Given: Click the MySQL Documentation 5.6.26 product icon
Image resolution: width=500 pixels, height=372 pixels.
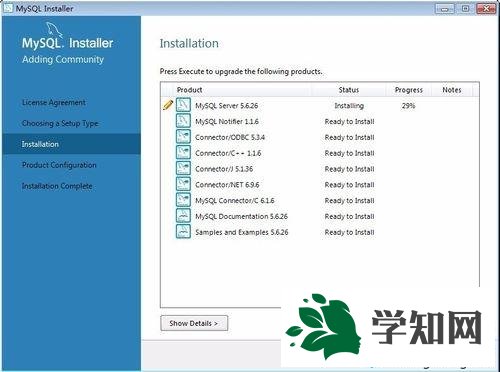Looking at the screenshot, I should [x=183, y=216].
